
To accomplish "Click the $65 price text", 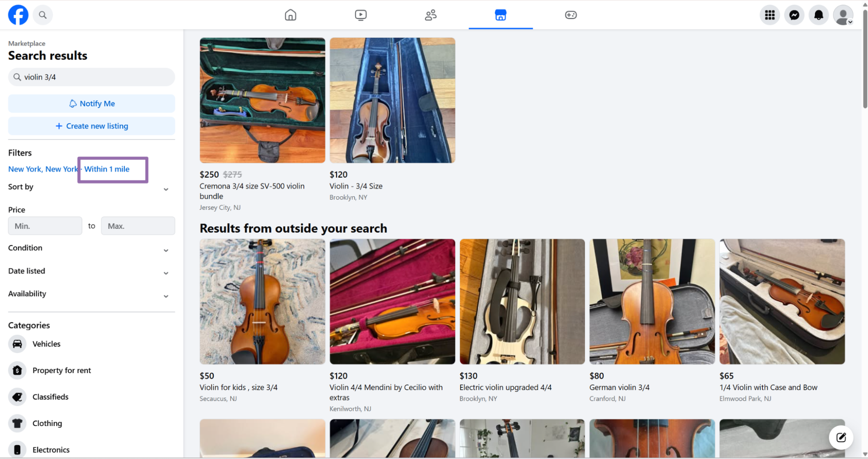I will coord(726,376).
